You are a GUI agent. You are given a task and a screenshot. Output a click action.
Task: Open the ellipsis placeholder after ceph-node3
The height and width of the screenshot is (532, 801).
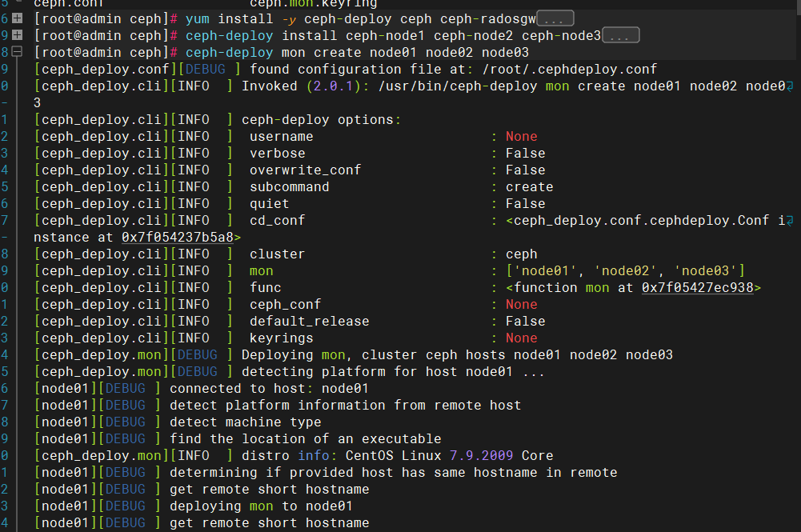click(x=621, y=36)
